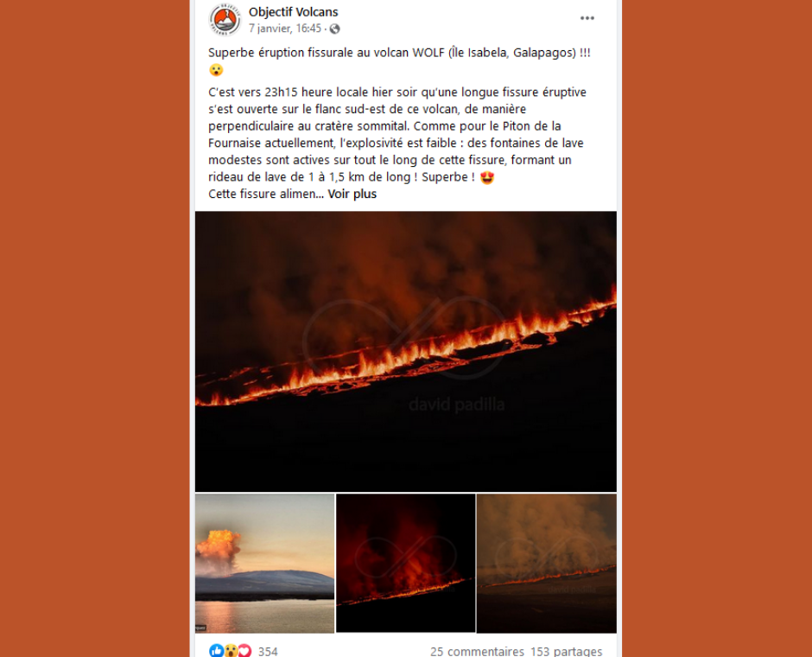Open the 153 partages link
812x657 pixels.
[x=566, y=651]
